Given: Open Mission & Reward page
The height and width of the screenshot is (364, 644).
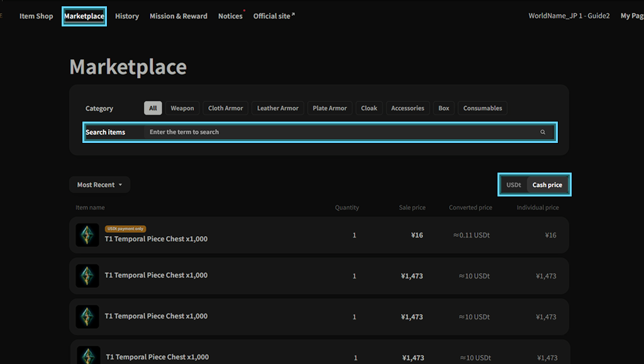Looking at the screenshot, I should [179, 16].
